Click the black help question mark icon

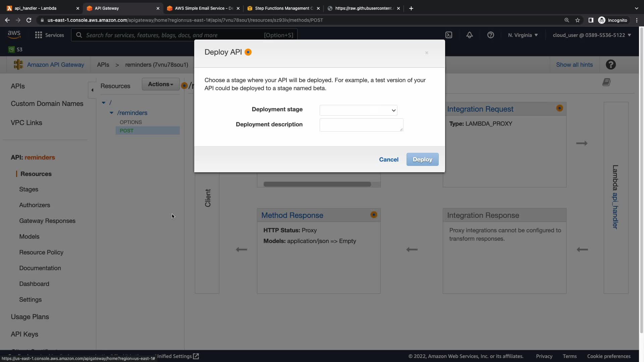coord(610,65)
